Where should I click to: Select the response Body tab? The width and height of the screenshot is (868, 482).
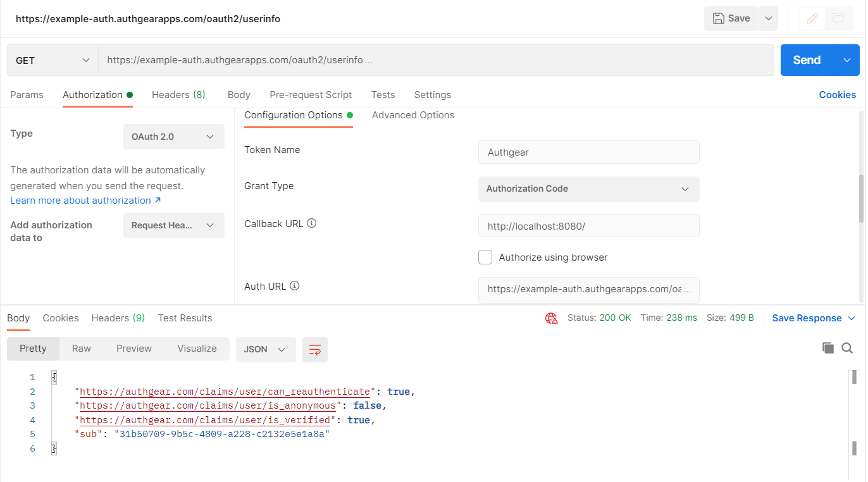point(18,318)
